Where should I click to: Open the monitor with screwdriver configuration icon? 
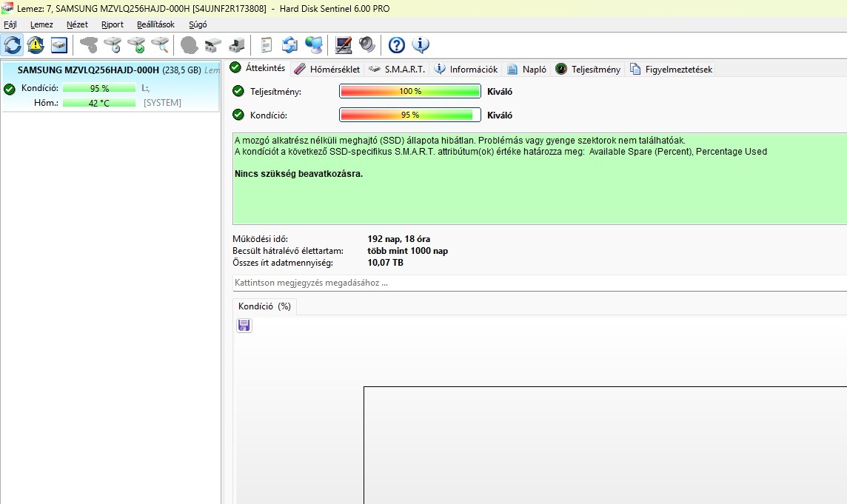coord(343,45)
